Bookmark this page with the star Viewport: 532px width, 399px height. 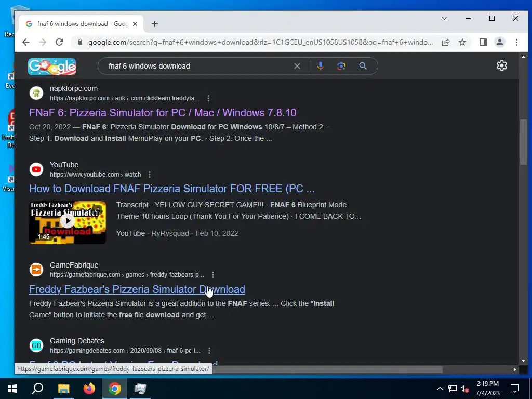[x=462, y=42]
